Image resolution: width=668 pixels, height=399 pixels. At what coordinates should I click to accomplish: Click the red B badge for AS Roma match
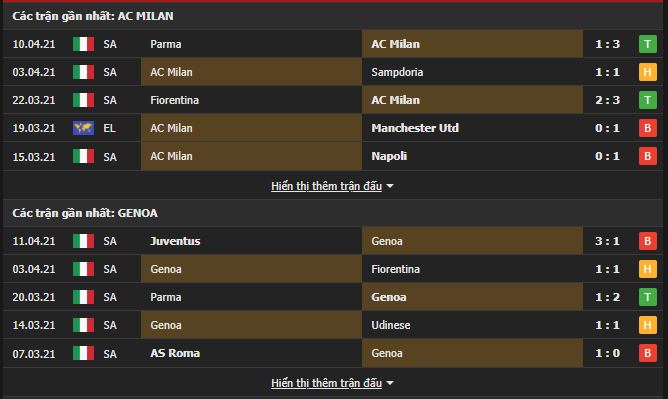pyautogui.click(x=648, y=353)
